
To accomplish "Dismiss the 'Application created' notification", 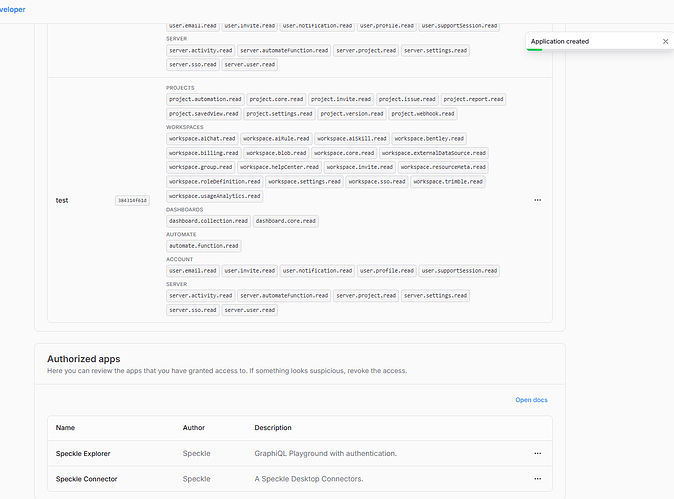I will (x=665, y=41).
